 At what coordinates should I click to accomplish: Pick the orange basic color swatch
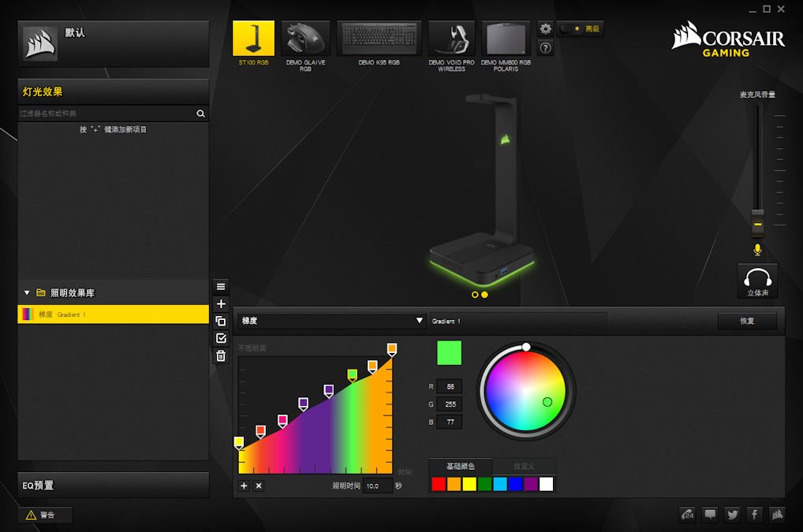[454, 484]
